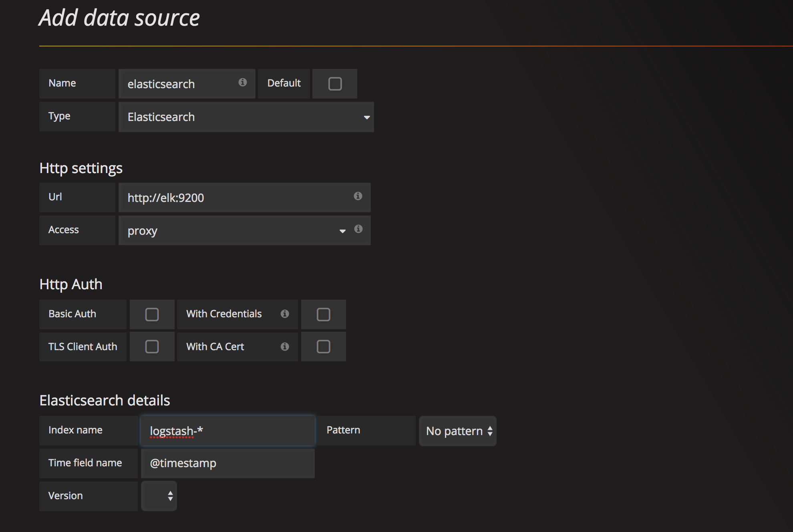This screenshot has height=532, width=793.
Task: Click the info icon next to With CA Cert
Action: pos(284,346)
